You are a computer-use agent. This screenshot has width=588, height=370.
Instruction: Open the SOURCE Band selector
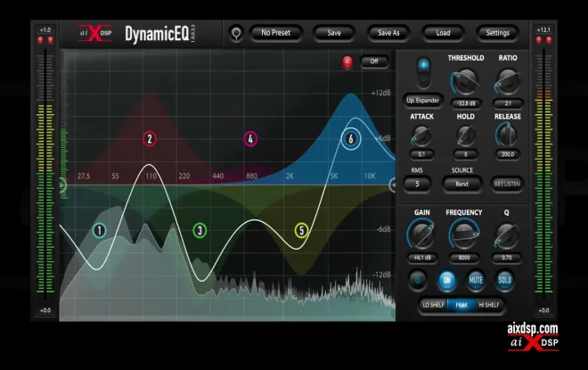(x=462, y=184)
